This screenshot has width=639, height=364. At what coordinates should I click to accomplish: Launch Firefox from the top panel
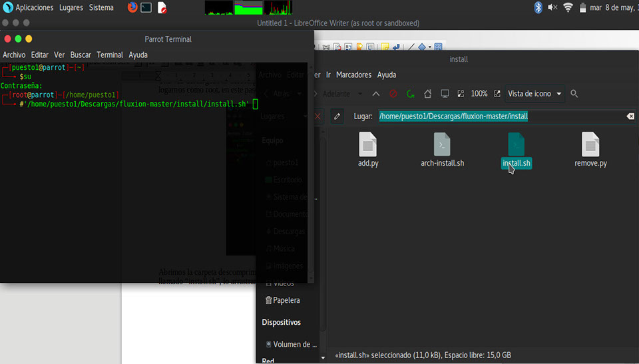pos(132,7)
